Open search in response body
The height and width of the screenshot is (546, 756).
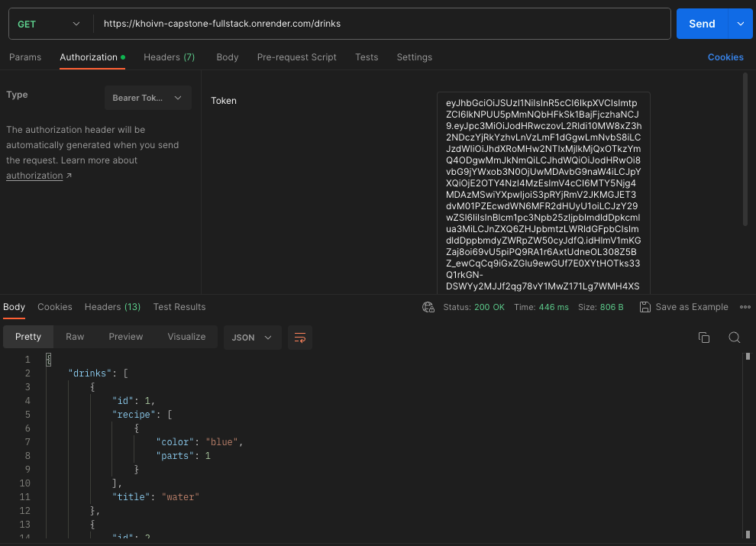point(735,338)
